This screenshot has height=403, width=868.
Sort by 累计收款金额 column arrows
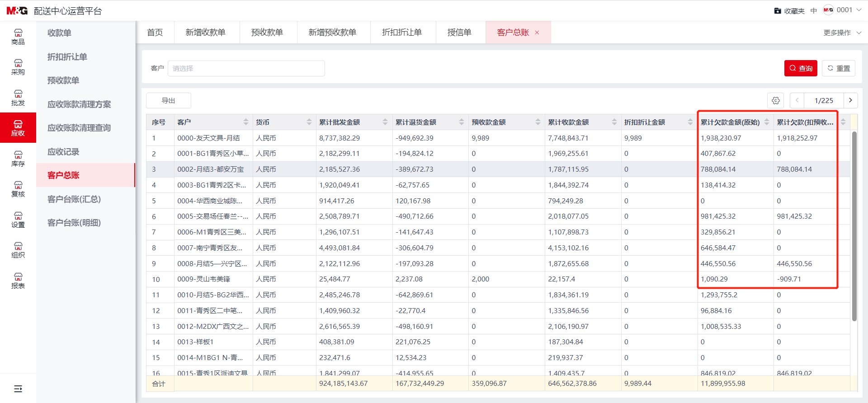tap(614, 122)
